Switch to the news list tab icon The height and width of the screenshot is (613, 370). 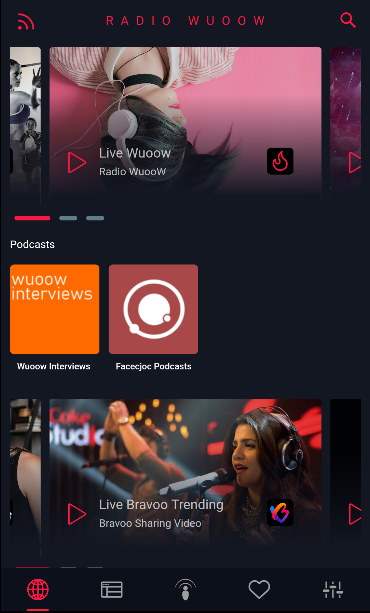(x=112, y=590)
